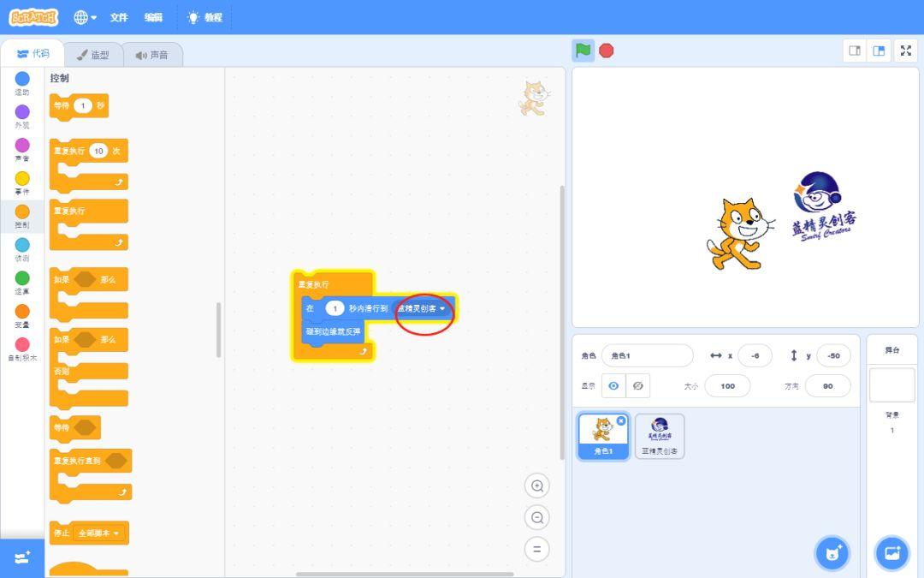Click the 否则 label on the if-else palette block
Screen dimensions: 924x578
click(x=62, y=371)
